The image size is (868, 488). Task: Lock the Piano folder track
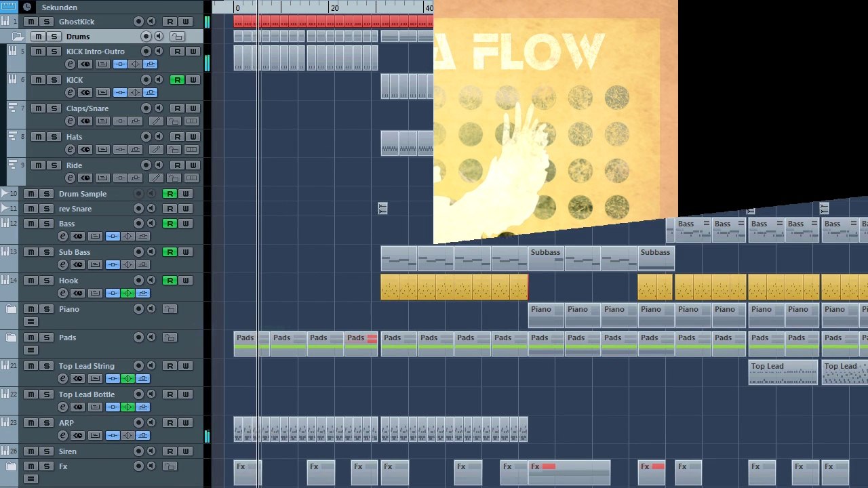[x=170, y=309]
